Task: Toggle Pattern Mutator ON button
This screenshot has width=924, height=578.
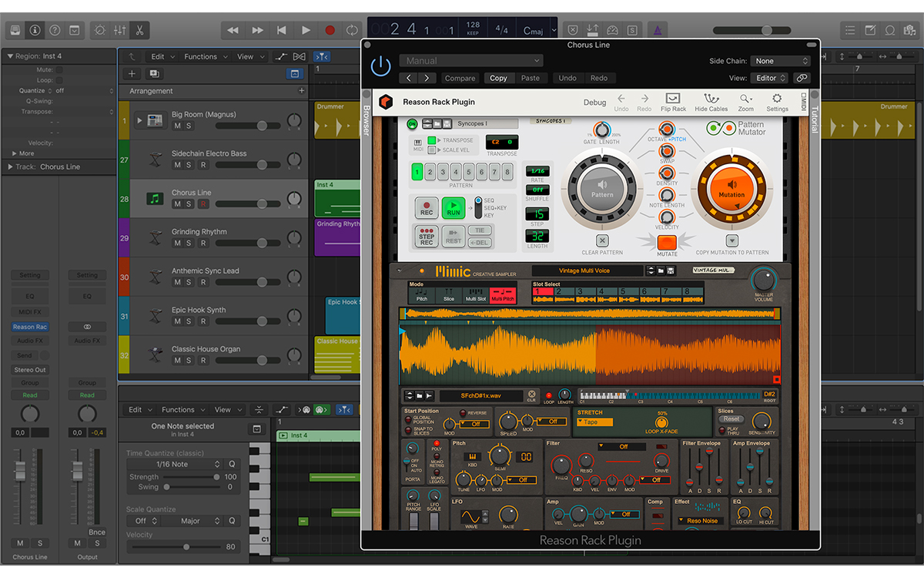Action: click(411, 123)
